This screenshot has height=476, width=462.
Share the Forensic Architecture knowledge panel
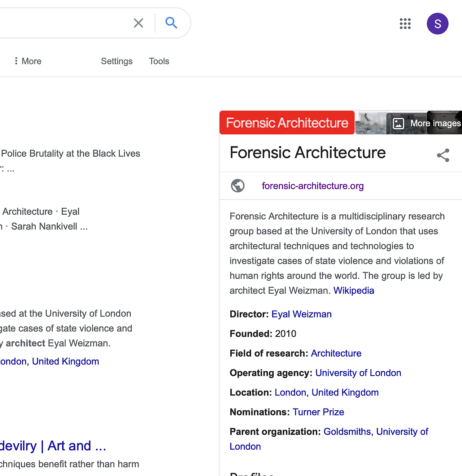coord(443,155)
